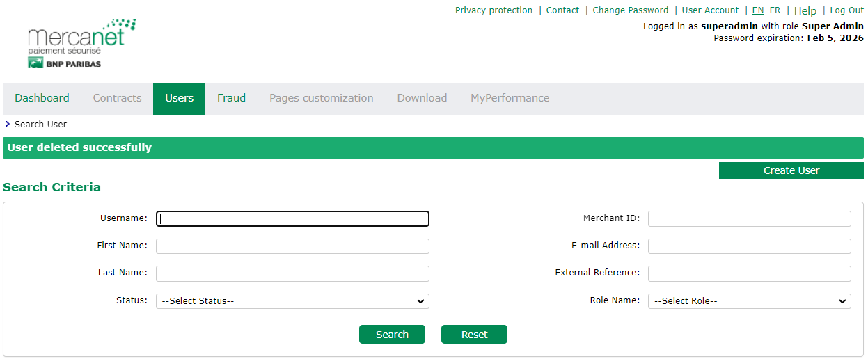Click the Merchant ID text field
This screenshot has height=361, width=868.
tap(749, 218)
